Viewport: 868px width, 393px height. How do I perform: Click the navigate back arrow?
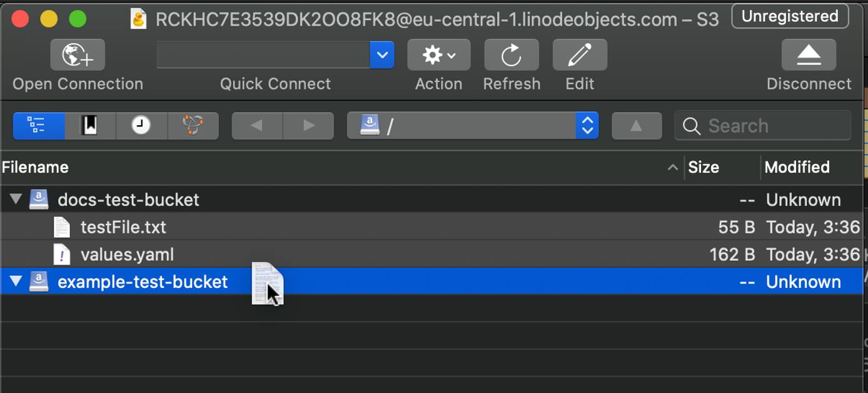(x=256, y=125)
